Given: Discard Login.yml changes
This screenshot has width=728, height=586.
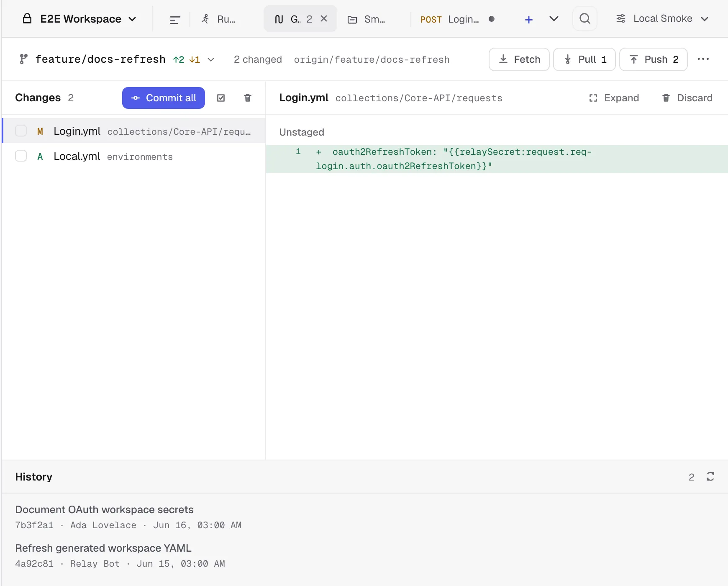Looking at the screenshot, I should point(687,98).
